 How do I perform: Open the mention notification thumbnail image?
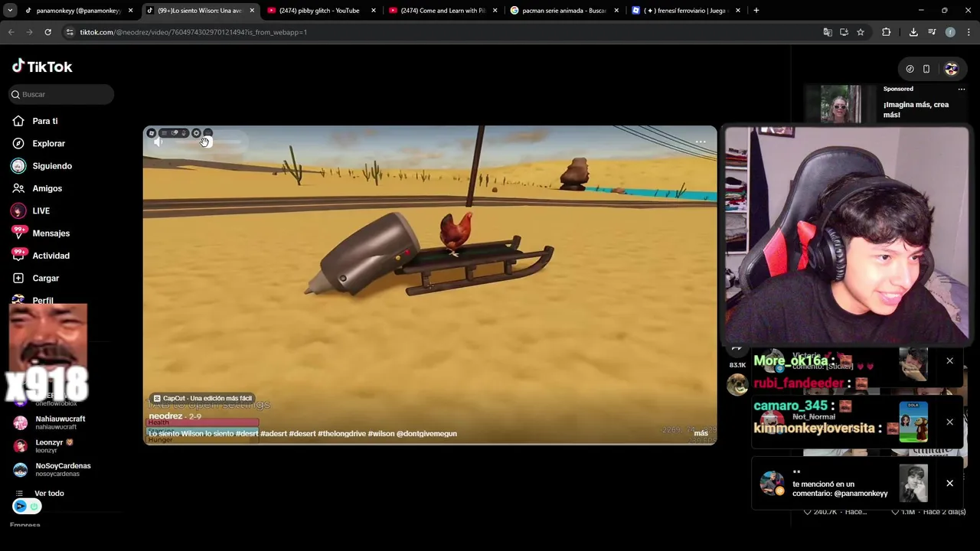pyautogui.click(x=913, y=484)
